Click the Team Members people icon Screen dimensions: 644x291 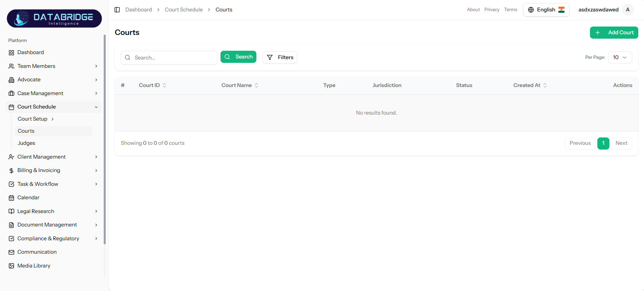click(x=11, y=66)
